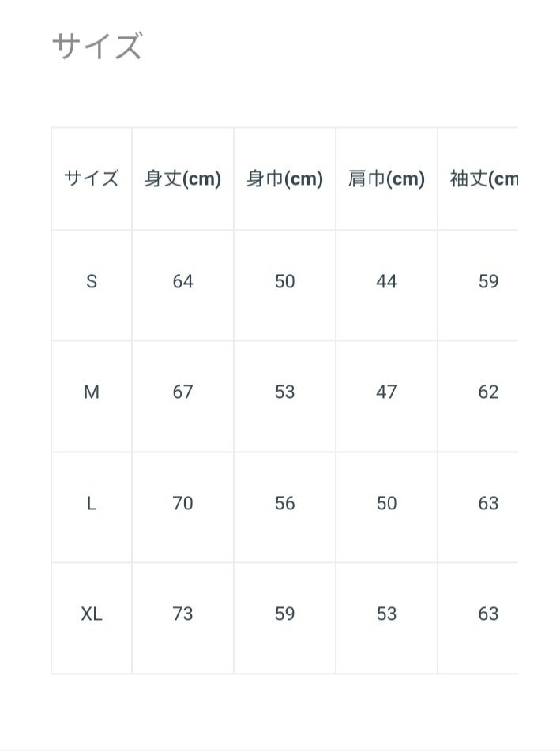Viewport: 560px width, 751px height.
Task: Click the S body length value 64
Action: tap(182, 282)
